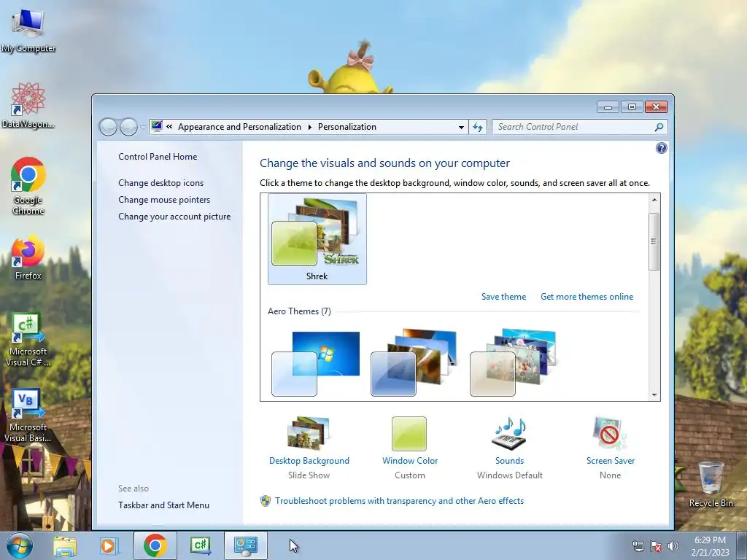747x560 pixels.
Task: Select the Windows 7 Aero theme
Action: pyautogui.click(x=315, y=363)
